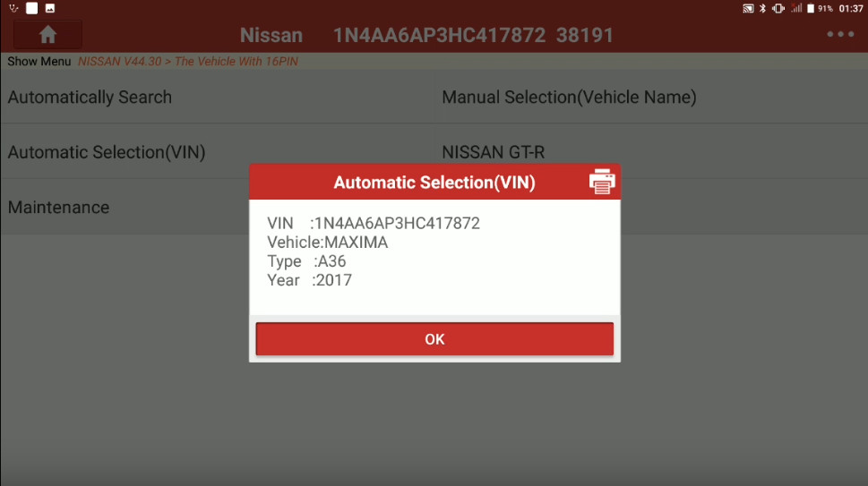Click NISSAN V44.30 breadcrumb path
The width and height of the screenshot is (868, 486).
(187, 62)
